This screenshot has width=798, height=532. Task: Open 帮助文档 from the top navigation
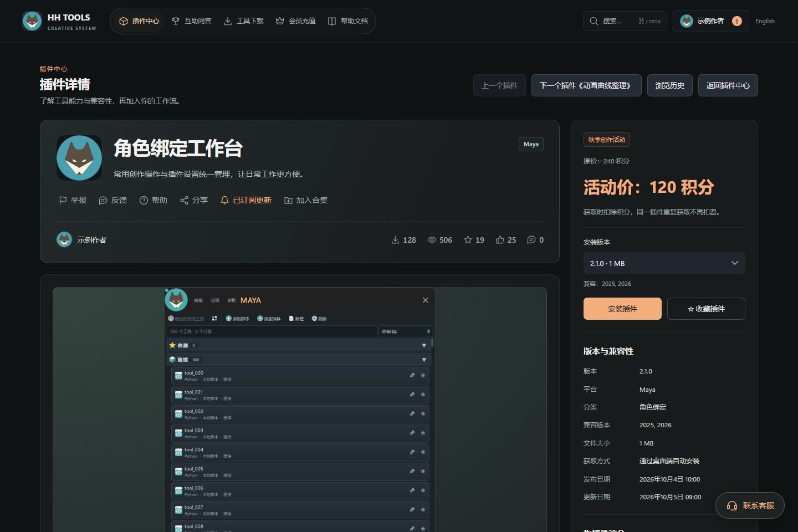pyautogui.click(x=348, y=21)
